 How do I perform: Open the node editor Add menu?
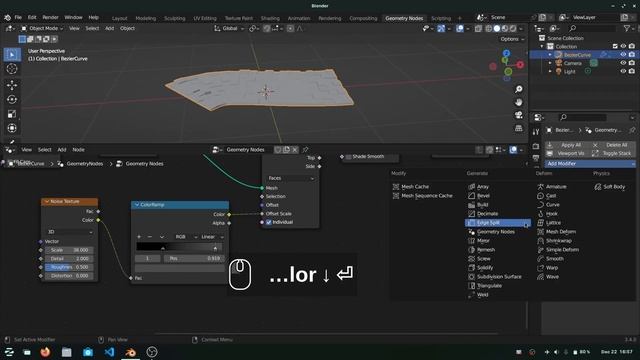(x=62, y=150)
